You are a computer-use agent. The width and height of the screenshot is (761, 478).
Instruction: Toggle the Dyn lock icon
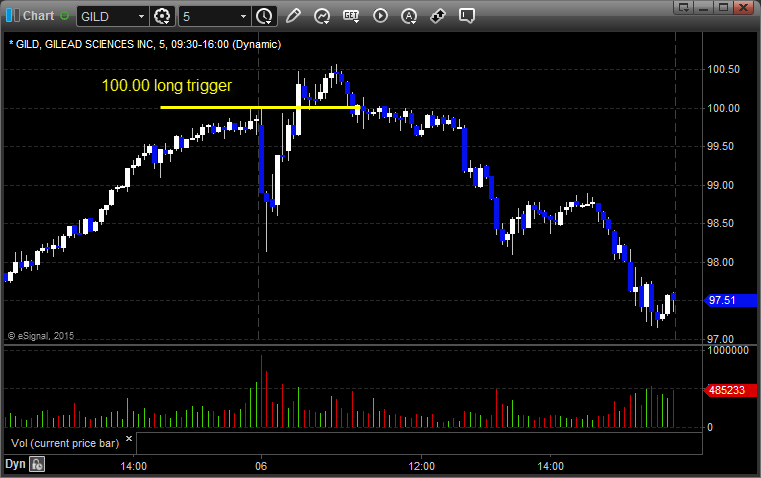37,464
